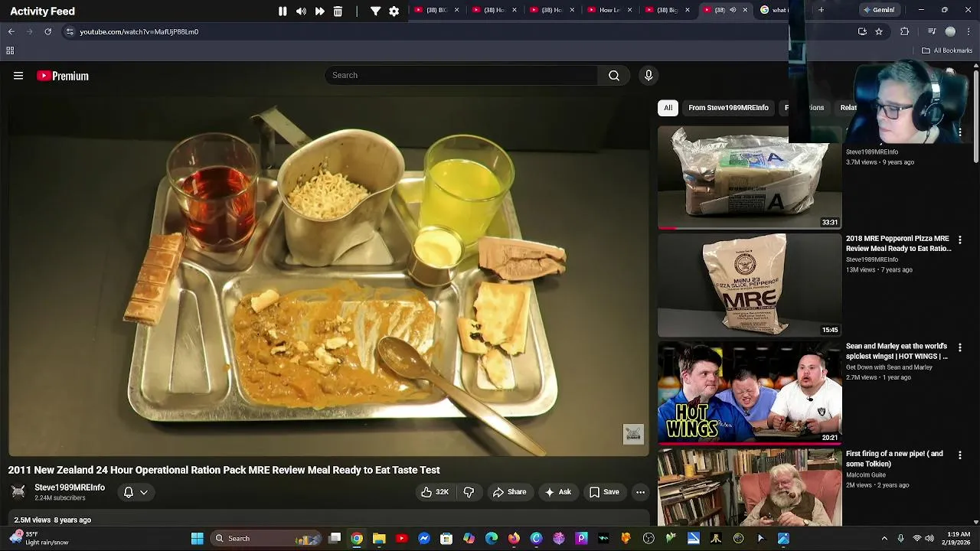The height and width of the screenshot is (551, 980).
Task: Open the Windows Start menu
Action: coord(197,539)
